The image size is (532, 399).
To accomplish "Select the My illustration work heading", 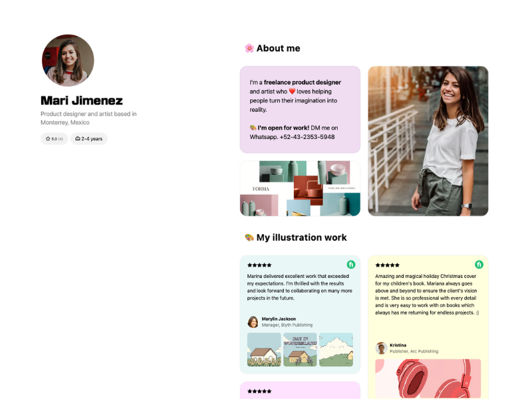I will 302,237.
